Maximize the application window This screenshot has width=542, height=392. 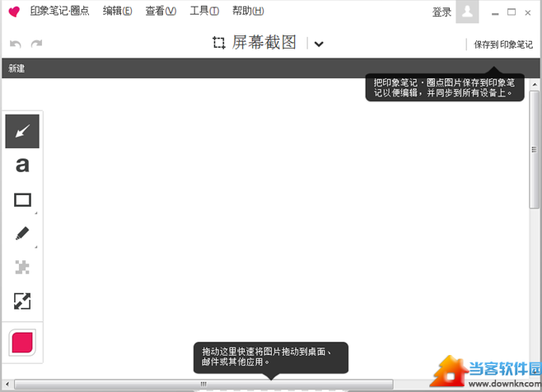(x=512, y=12)
